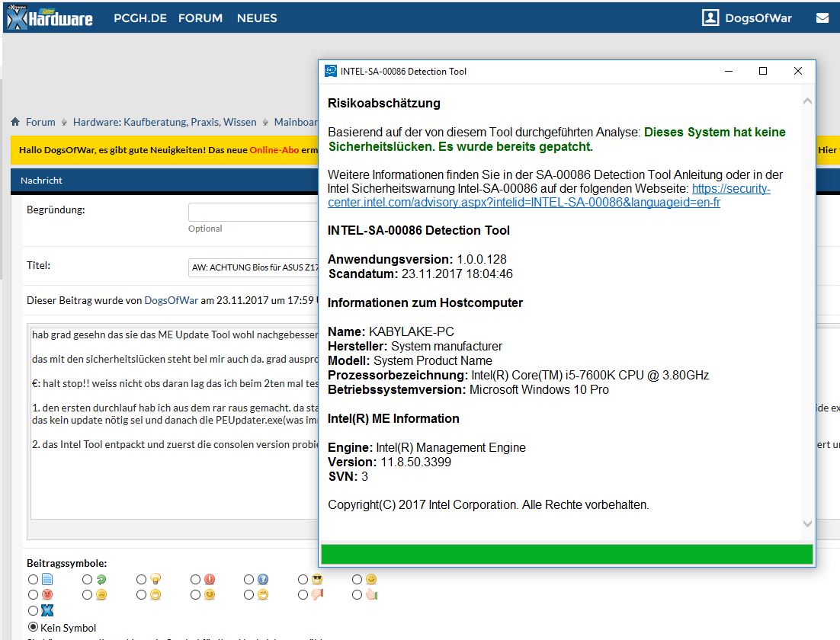Open the private messages envelope icon
The width and height of the screenshot is (840, 640).
coord(822,18)
